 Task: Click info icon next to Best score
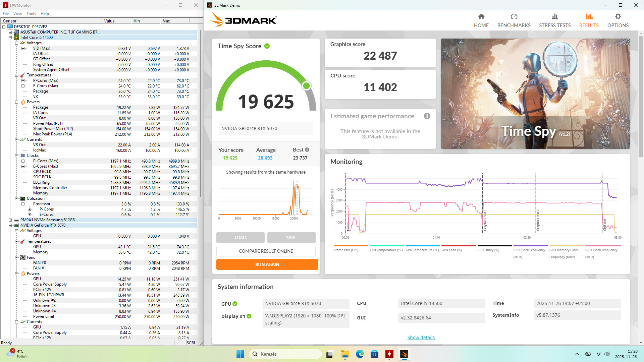[x=307, y=150]
